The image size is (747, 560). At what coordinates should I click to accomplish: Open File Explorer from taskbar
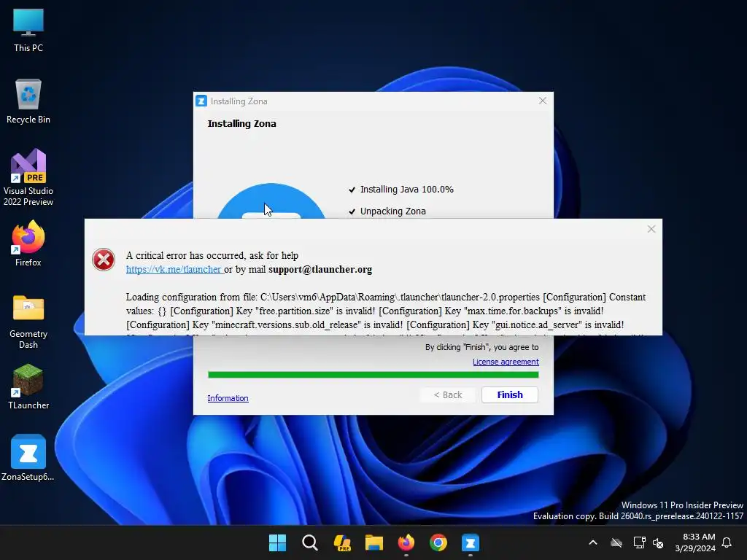[x=374, y=542]
